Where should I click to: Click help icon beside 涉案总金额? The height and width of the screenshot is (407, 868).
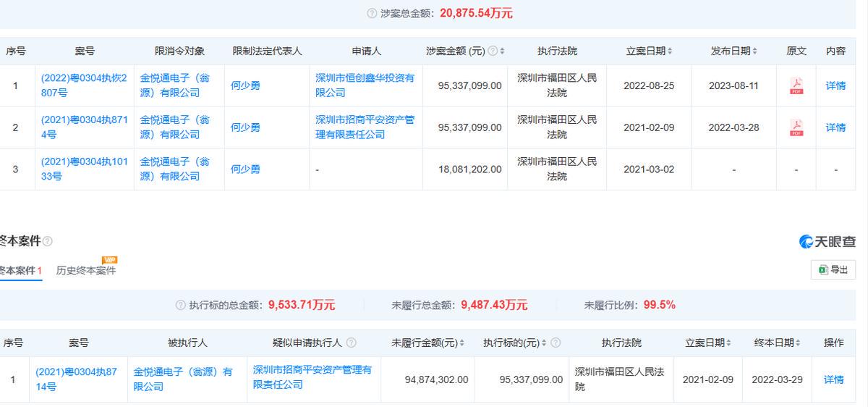372,13
